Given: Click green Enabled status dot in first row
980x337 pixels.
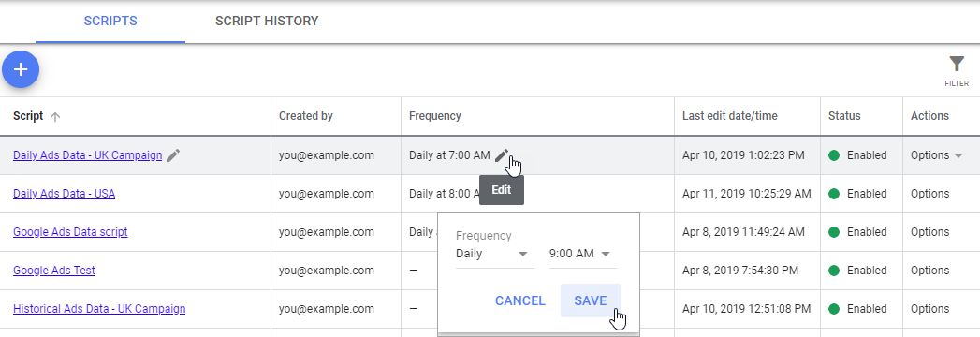Looking at the screenshot, I should (x=834, y=155).
